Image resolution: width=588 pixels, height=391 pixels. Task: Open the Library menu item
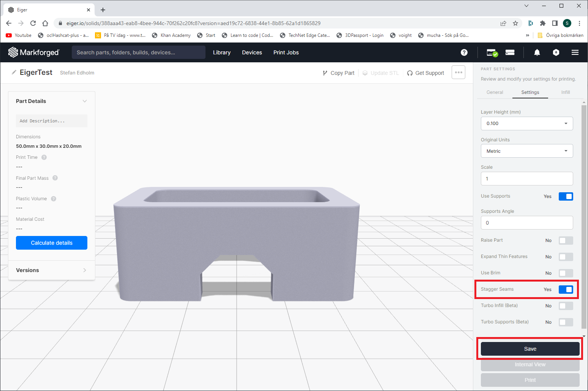(x=221, y=52)
